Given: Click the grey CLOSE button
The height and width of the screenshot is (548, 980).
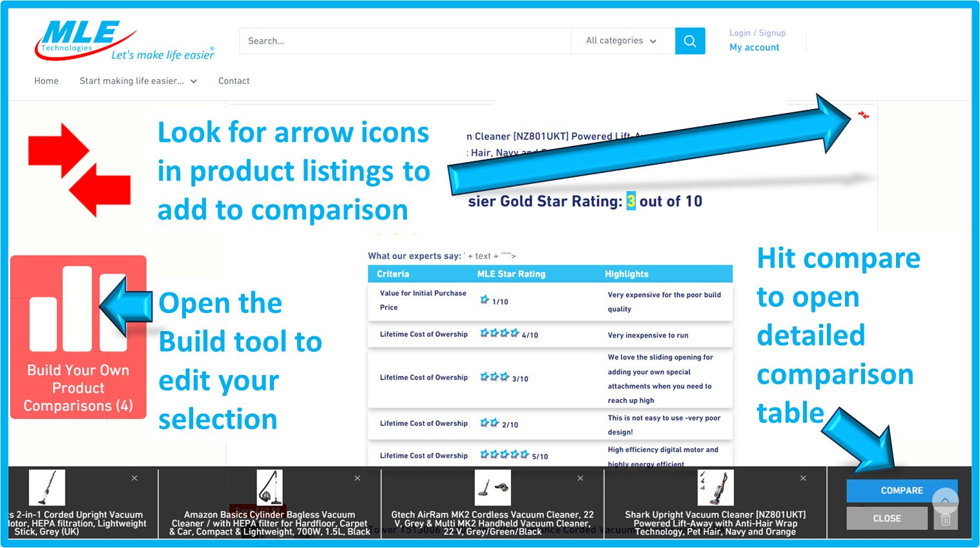Looking at the screenshot, I should (887, 518).
